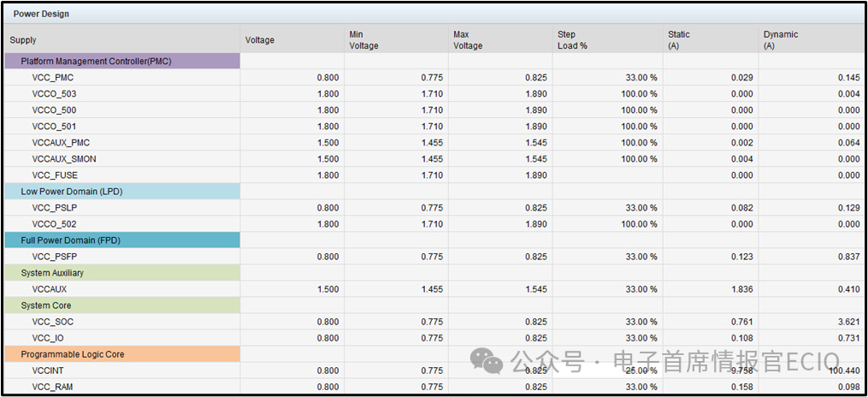Select the Step Load % column header
868x397 pixels.
tap(572, 40)
